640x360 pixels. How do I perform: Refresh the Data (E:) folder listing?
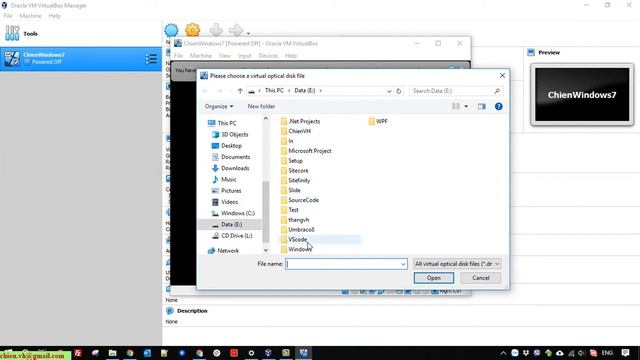399,91
